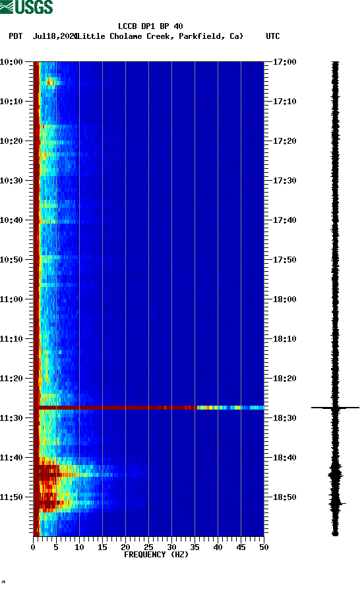Click the 10:30 PDT time label
Screen dimensions: 364x589
[11, 180]
